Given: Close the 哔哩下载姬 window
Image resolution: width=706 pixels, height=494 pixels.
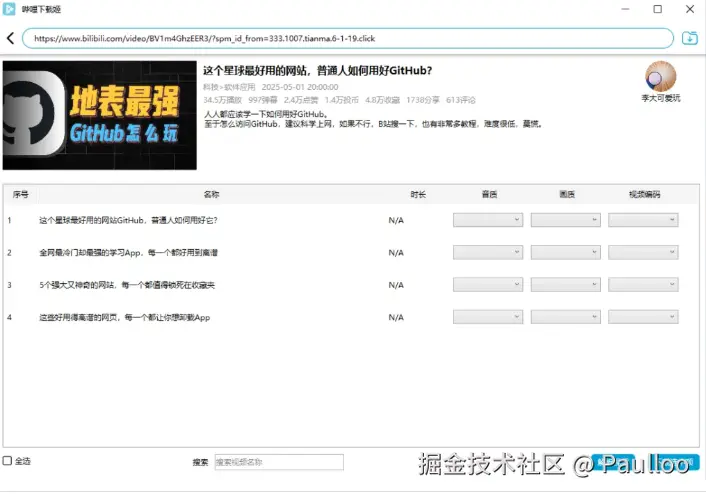Looking at the screenshot, I should 690,9.
